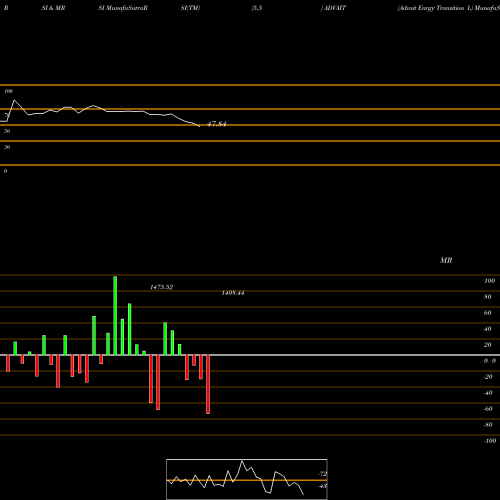The height and width of the screenshot is (500, 500).
Task: Click the 30 label on RSI axis
Action: tap(7, 147)
